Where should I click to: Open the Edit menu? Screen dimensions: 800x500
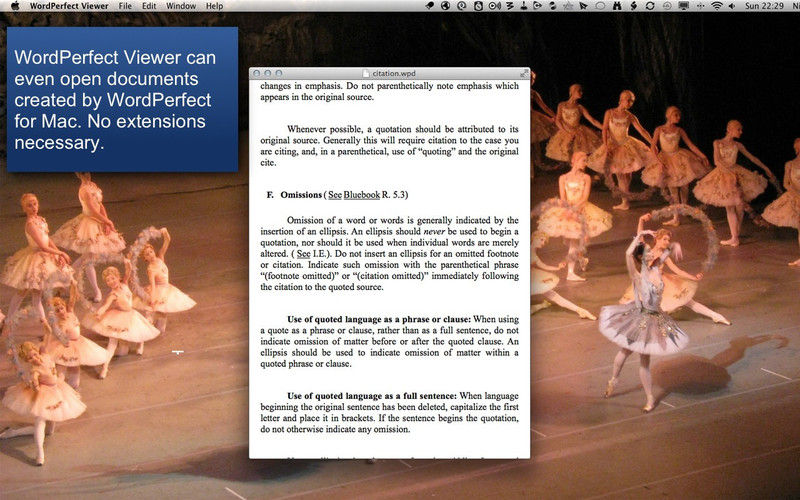pyautogui.click(x=149, y=6)
